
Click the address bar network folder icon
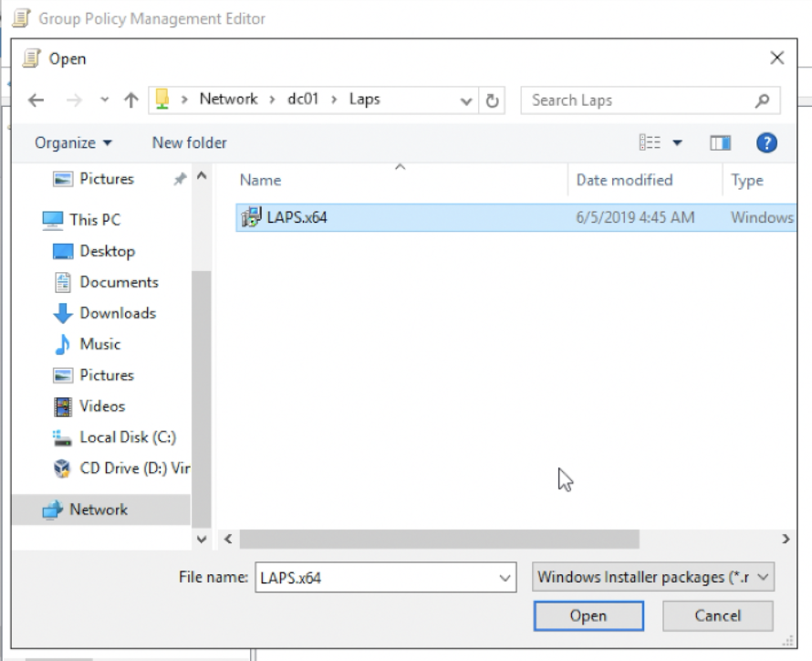click(162, 99)
